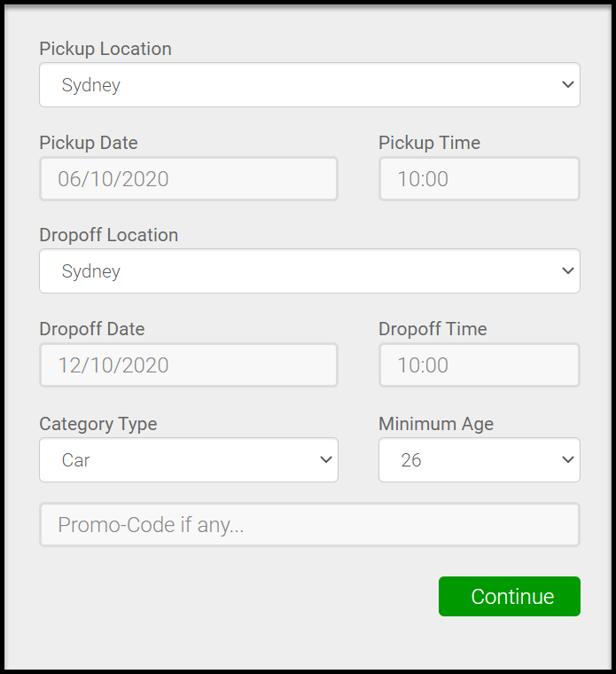Click the Dropoff Location chevron arrow

click(x=568, y=271)
